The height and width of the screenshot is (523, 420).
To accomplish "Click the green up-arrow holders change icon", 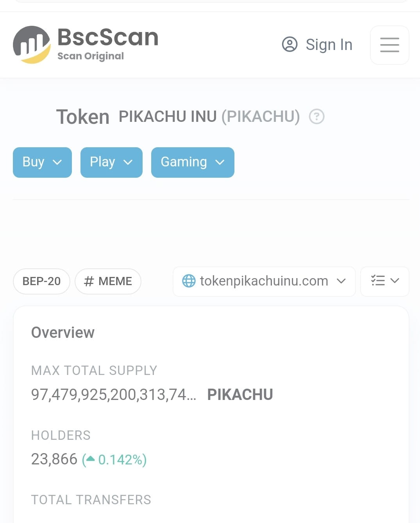I will [90, 459].
